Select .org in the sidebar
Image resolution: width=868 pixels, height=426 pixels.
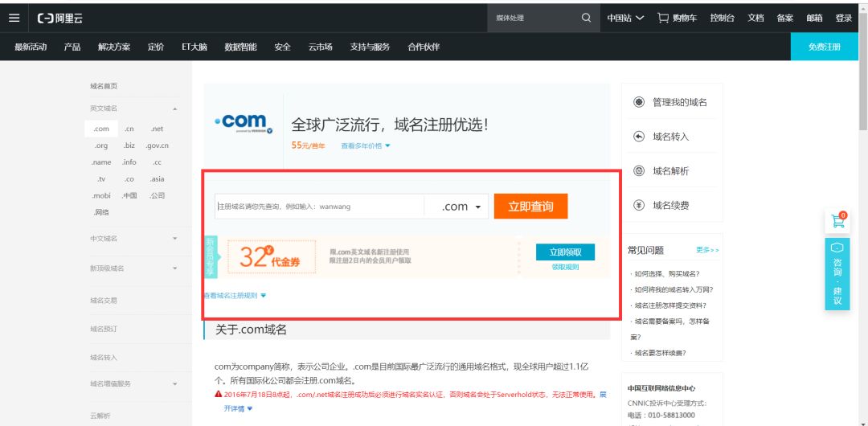pyautogui.click(x=101, y=145)
